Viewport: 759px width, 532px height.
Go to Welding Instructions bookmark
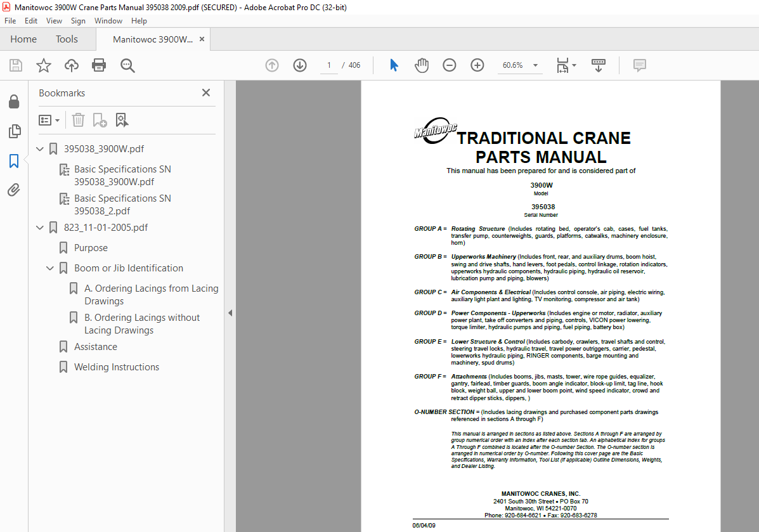(x=117, y=367)
